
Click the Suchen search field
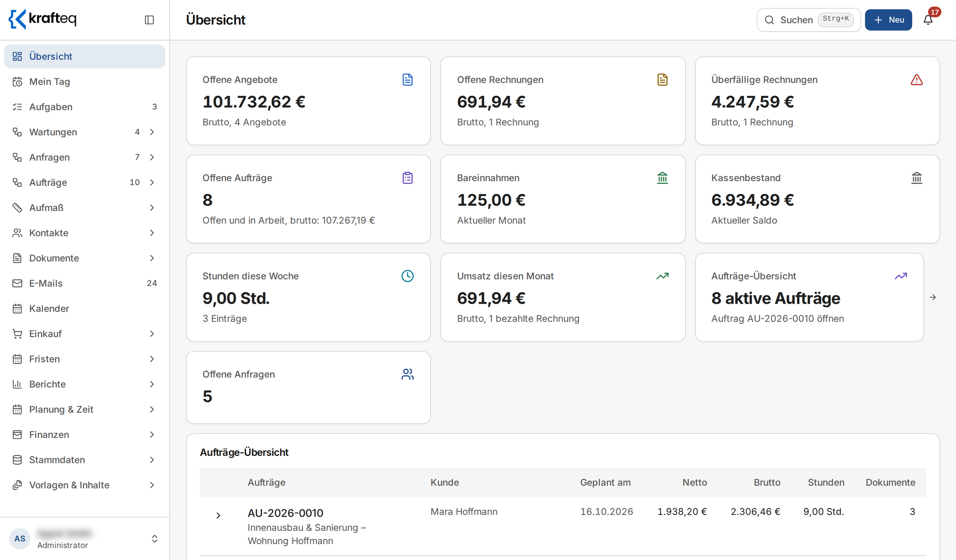click(x=808, y=20)
